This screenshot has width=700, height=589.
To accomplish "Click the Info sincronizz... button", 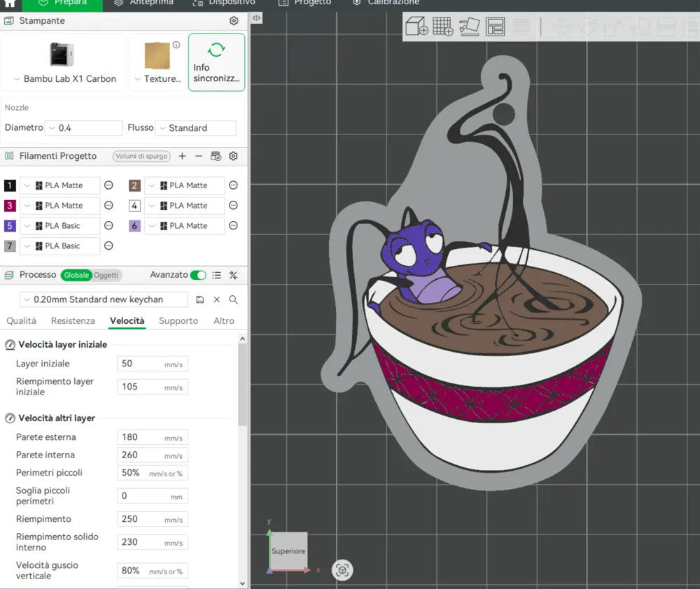I will (x=216, y=62).
